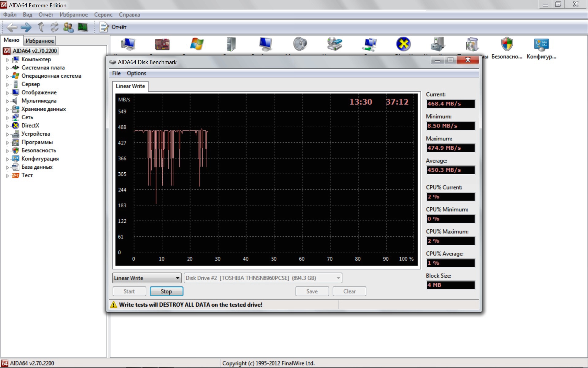Switch to the Избранное tab

(40, 41)
